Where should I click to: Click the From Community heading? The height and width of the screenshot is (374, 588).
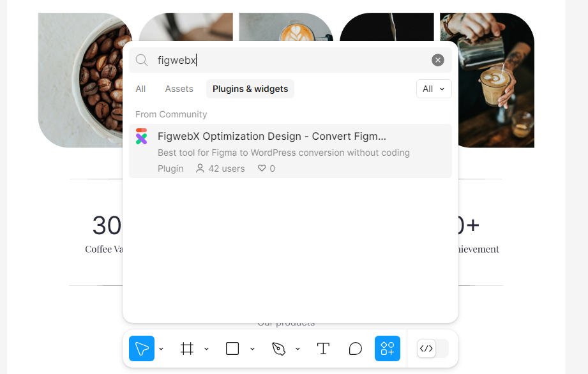coord(171,114)
